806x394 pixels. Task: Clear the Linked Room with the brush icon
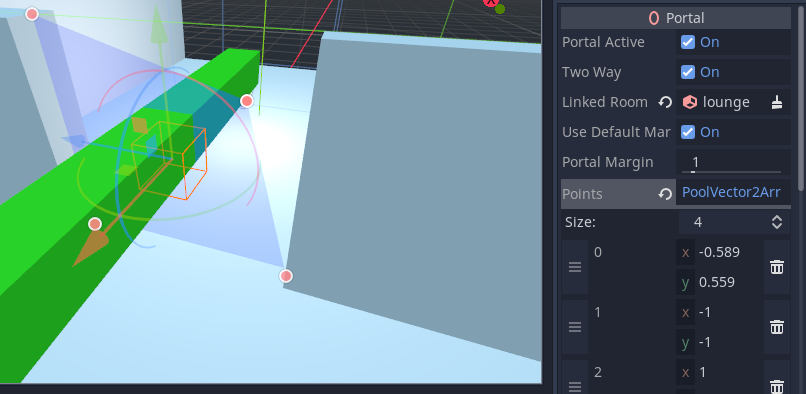click(x=777, y=102)
